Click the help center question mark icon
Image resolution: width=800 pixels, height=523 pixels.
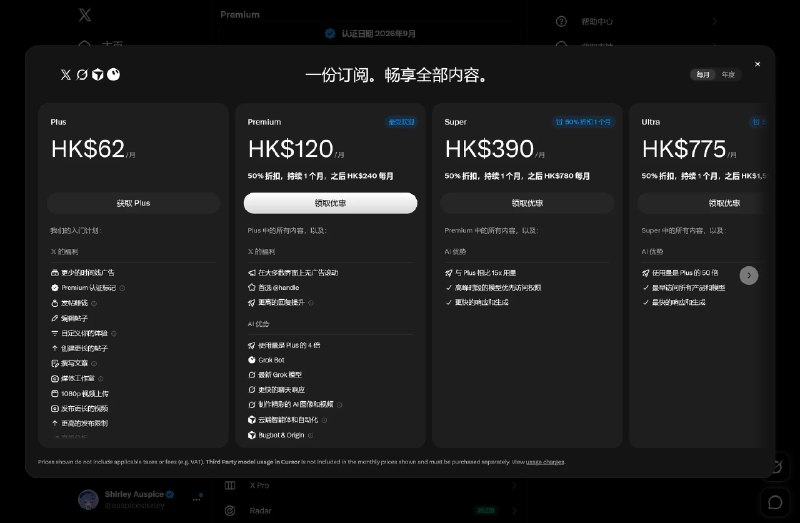(x=561, y=21)
